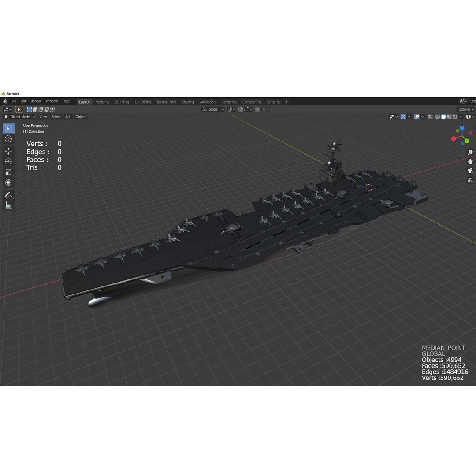Choose the Rotate tool

click(8, 161)
